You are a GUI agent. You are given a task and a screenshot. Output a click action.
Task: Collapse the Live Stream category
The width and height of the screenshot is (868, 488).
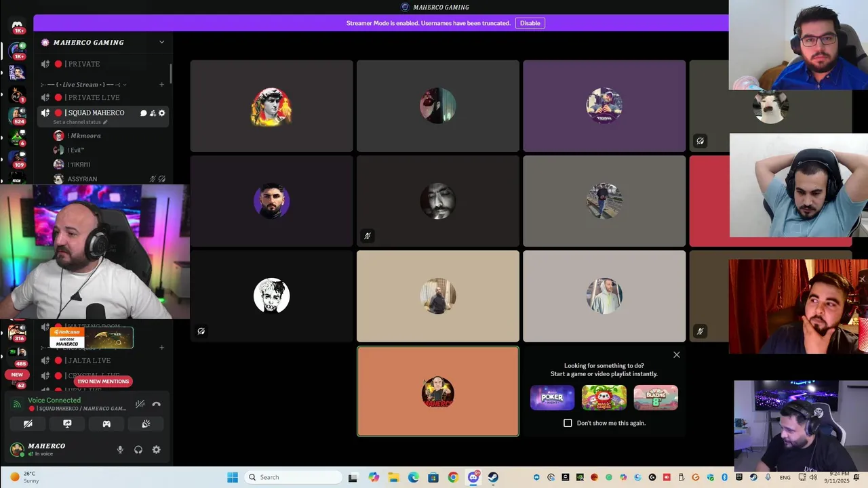[84, 85]
